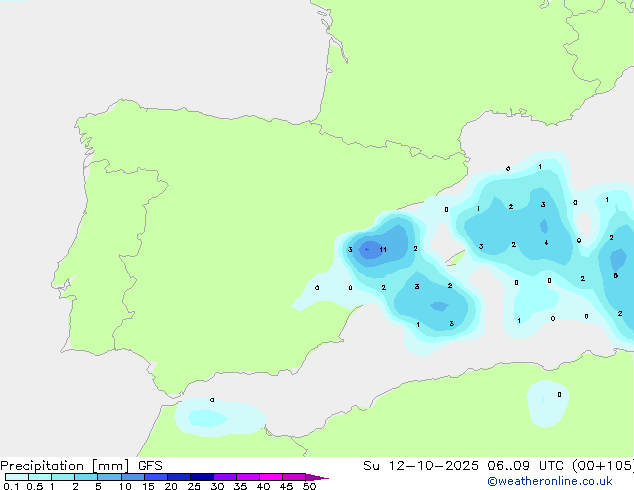
Task: Choose the 20–25 mm legend color swatch
Action: [x=179, y=477]
